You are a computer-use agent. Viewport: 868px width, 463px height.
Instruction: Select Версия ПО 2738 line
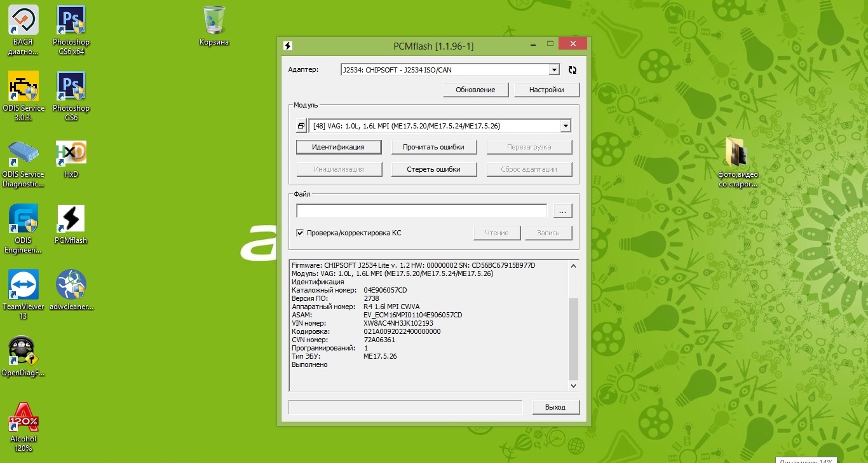(x=336, y=298)
